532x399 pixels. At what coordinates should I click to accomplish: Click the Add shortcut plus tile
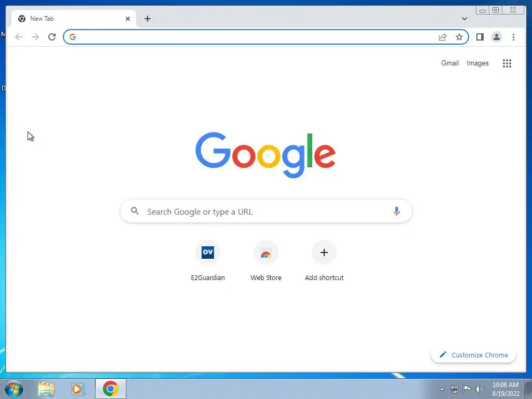coord(324,261)
